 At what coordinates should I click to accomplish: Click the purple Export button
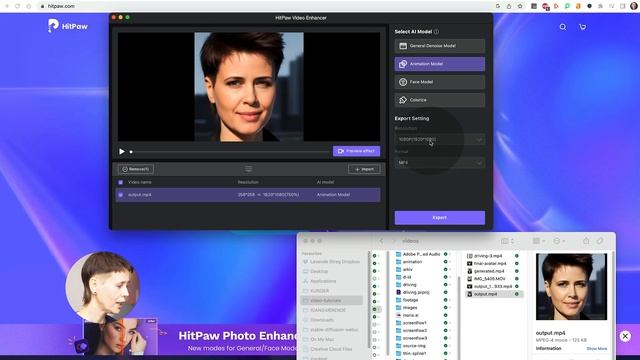coord(440,218)
